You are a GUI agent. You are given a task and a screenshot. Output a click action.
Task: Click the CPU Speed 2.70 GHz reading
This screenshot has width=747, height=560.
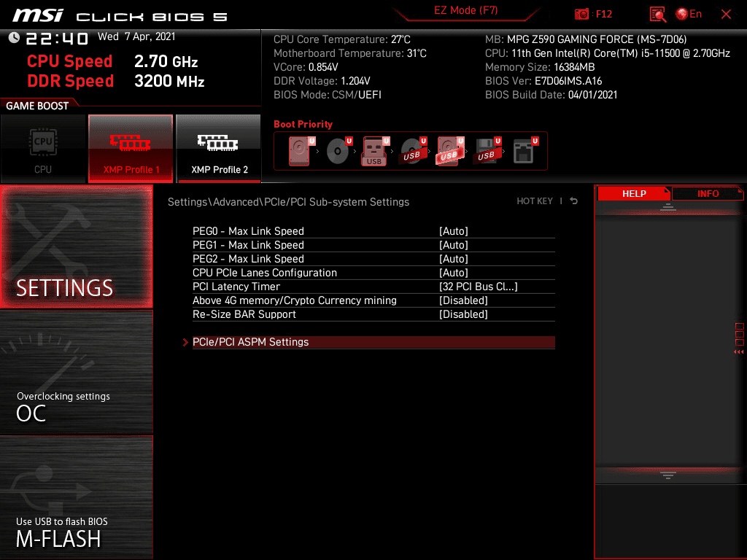[112, 61]
